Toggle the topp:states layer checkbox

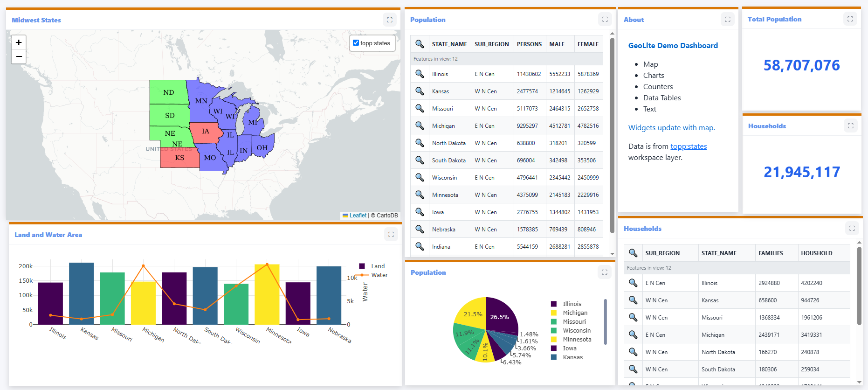point(356,43)
